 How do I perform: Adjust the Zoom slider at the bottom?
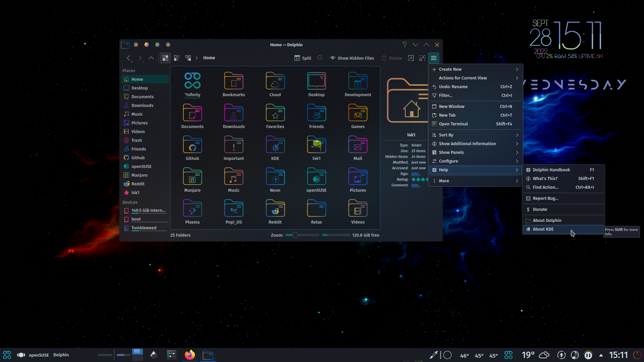click(x=295, y=235)
